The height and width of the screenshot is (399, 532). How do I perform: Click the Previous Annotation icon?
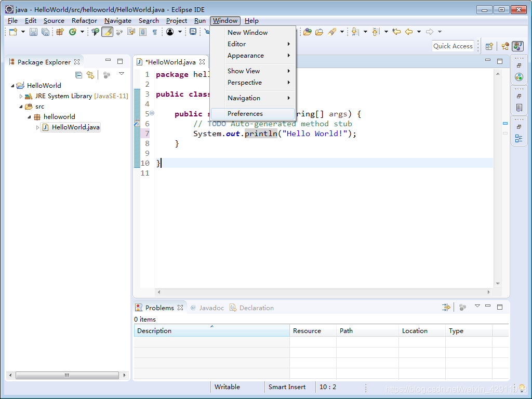tap(376, 32)
